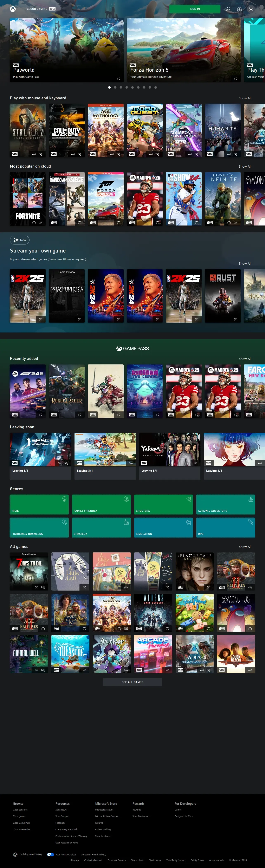Select the first carousel dot indicator
The image size is (265, 868).
point(109,87)
